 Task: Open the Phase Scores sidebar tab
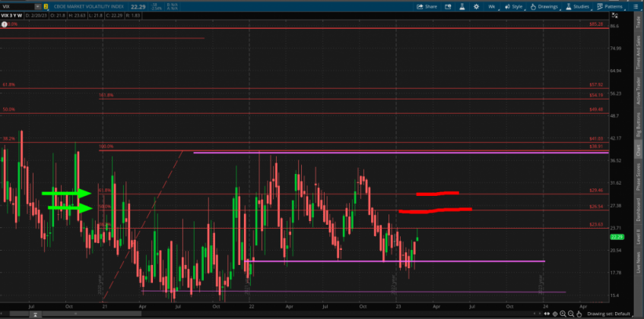click(x=638, y=177)
